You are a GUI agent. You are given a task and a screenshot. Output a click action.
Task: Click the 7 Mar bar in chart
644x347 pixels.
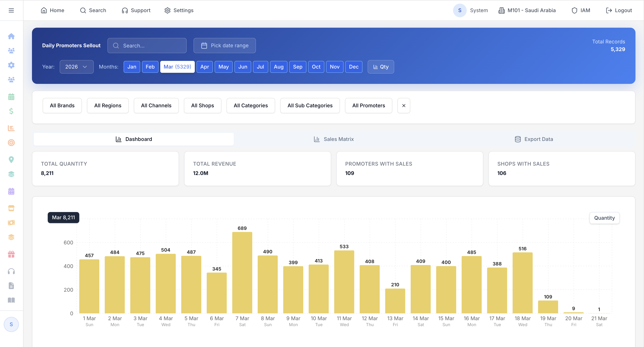coord(242,272)
